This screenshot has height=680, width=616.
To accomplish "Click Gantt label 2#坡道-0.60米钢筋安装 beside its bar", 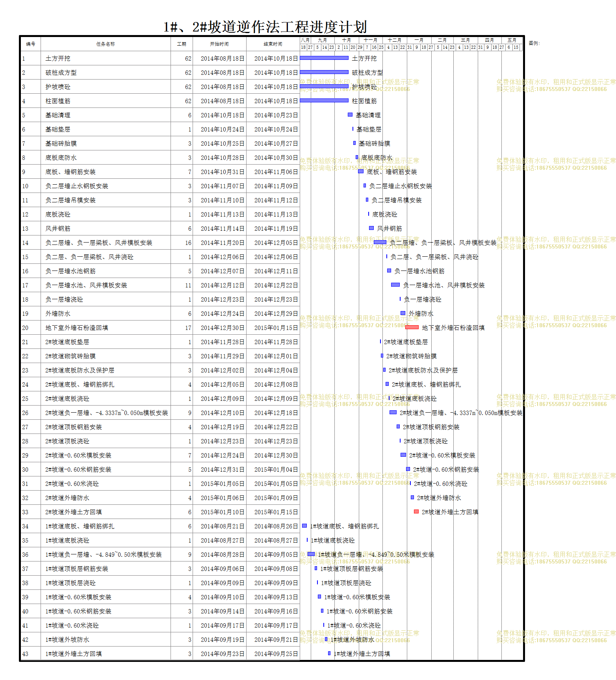I will [446, 469].
